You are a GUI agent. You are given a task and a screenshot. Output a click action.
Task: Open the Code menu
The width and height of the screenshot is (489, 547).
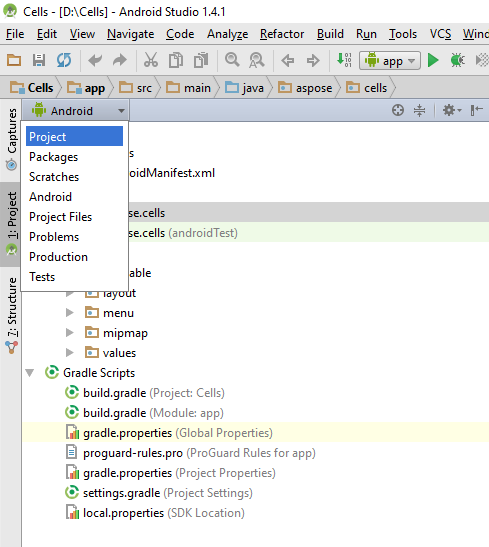pyautogui.click(x=180, y=34)
